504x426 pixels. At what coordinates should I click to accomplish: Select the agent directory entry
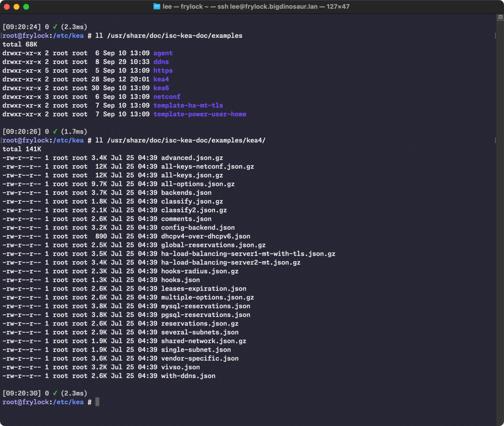point(163,53)
